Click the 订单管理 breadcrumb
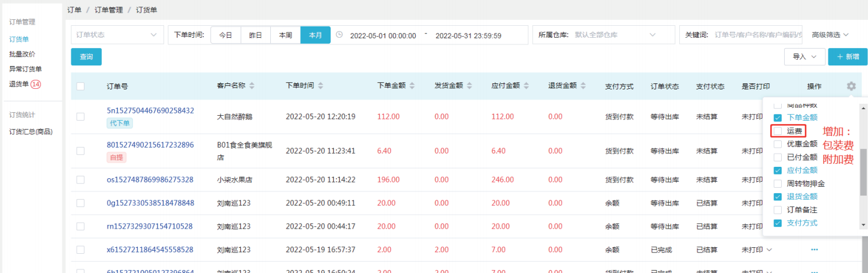 tap(108, 11)
